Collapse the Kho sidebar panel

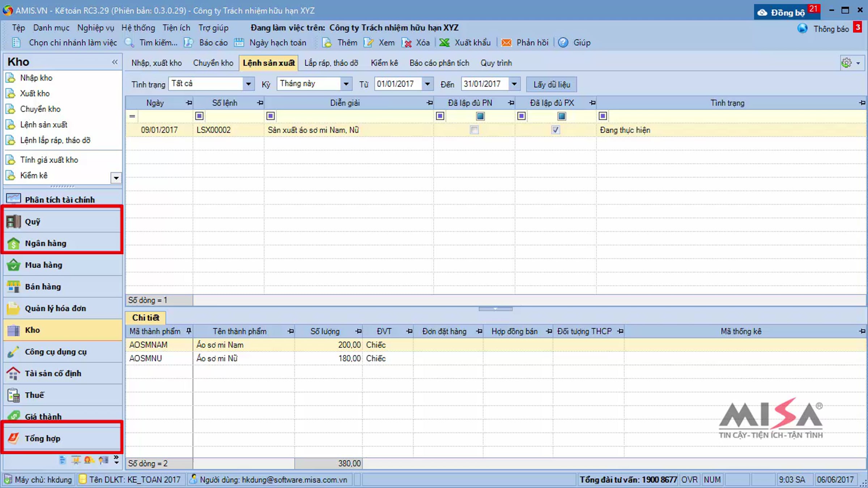point(115,62)
